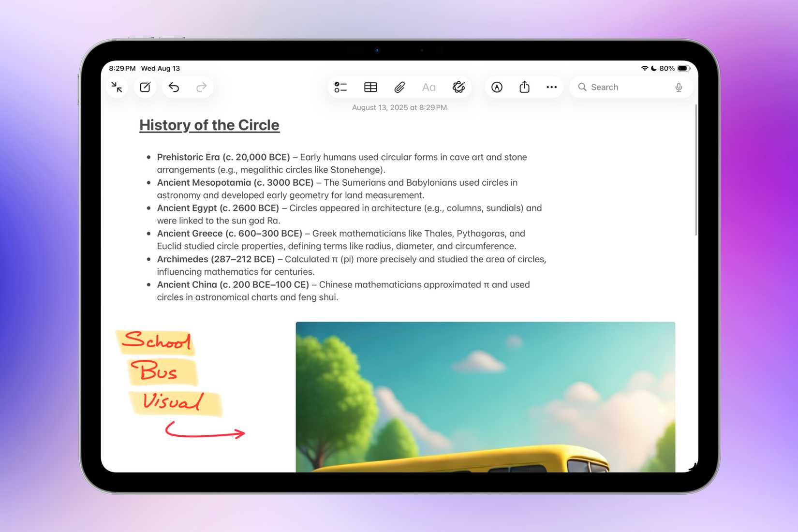Open attachments via the paperclip icon
The height and width of the screenshot is (532, 798).
(399, 87)
